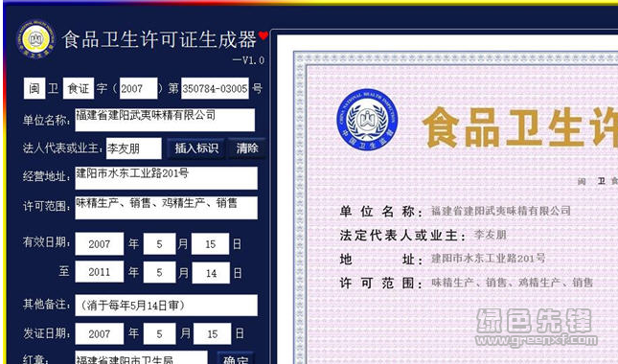Image resolution: width=618 pixels, height=364 pixels.
Task: Click the 2007 year field in license number
Action: (138, 88)
